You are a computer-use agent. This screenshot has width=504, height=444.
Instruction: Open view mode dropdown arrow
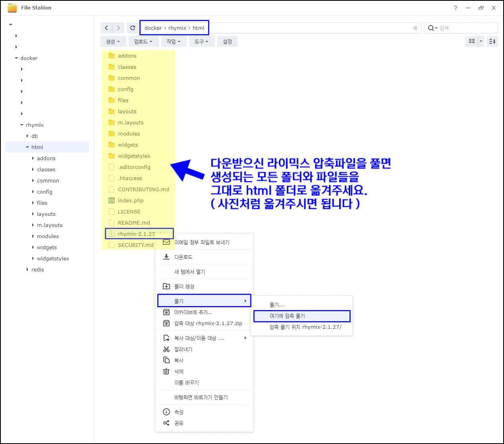tap(481, 41)
